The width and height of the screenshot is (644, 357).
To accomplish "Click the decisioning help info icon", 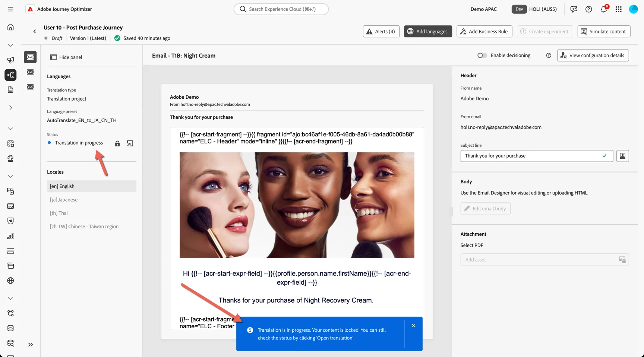I will tap(549, 56).
